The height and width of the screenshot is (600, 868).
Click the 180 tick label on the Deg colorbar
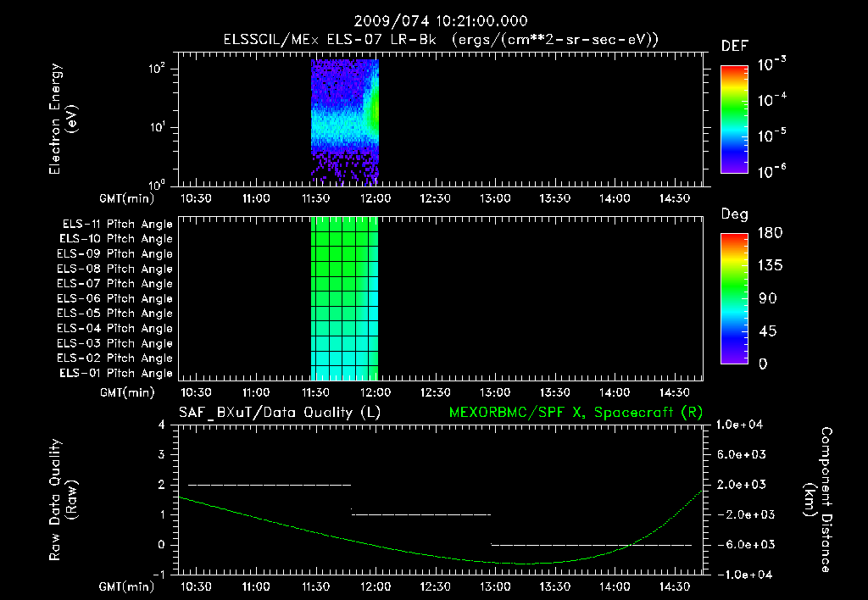(x=770, y=233)
